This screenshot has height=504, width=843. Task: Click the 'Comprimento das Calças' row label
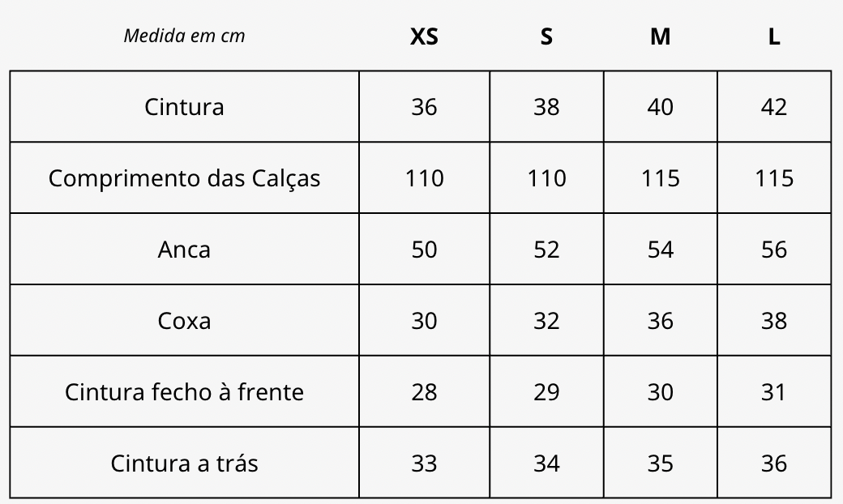point(184,178)
